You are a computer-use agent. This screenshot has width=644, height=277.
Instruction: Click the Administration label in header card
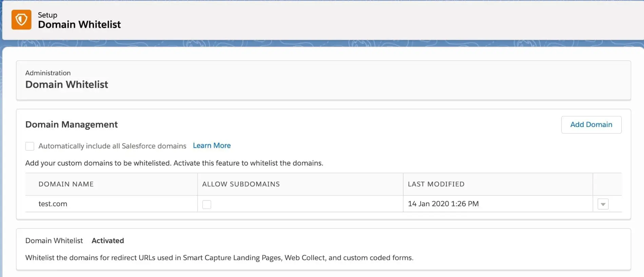(x=48, y=73)
